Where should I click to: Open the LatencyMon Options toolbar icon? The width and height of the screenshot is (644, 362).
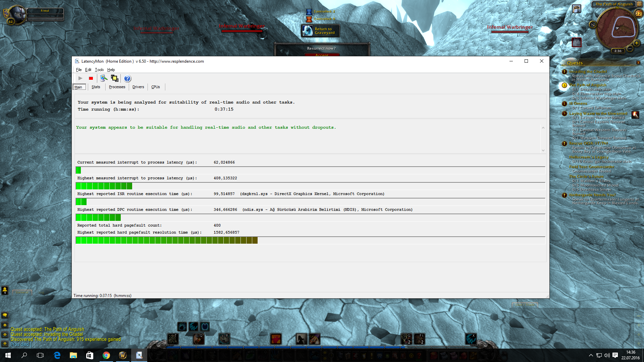tap(104, 78)
